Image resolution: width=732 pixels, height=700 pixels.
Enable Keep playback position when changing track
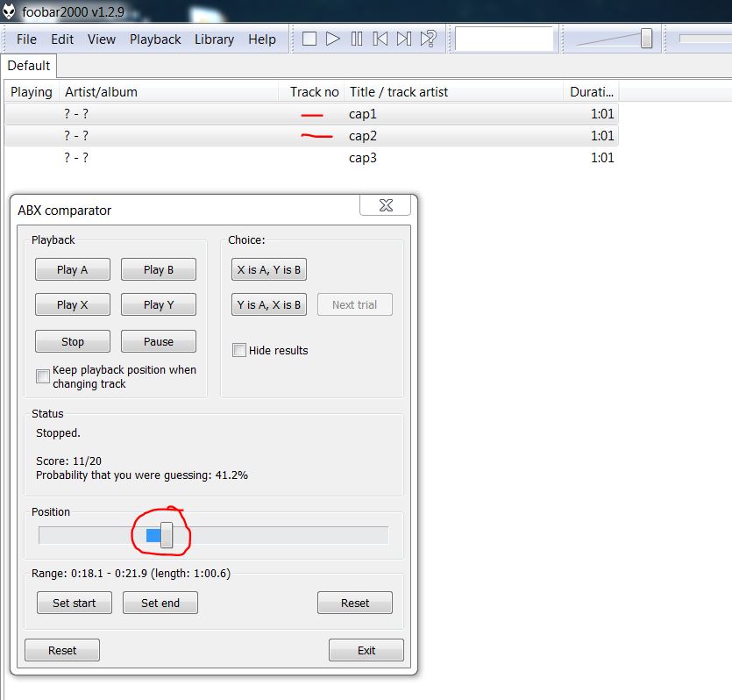(x=43, y=376)
